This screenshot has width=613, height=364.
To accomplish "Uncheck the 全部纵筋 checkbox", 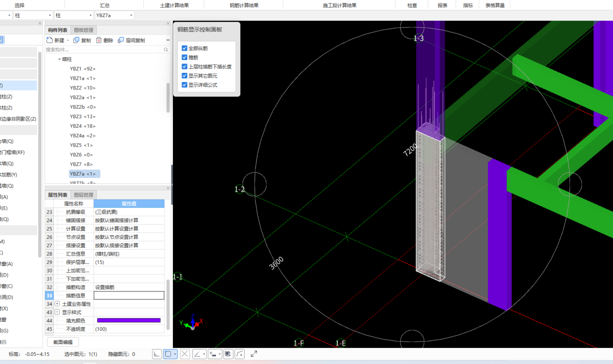I will coord(185,48).
